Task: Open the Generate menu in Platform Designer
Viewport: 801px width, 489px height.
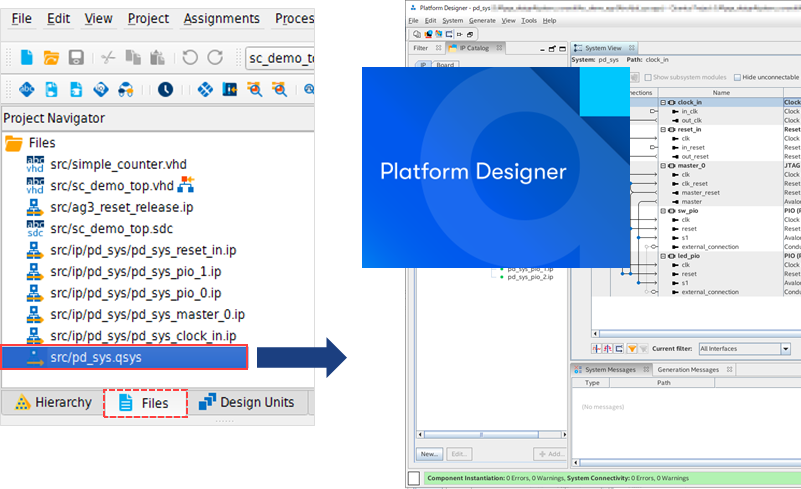Action: click(x=482, y=20)
